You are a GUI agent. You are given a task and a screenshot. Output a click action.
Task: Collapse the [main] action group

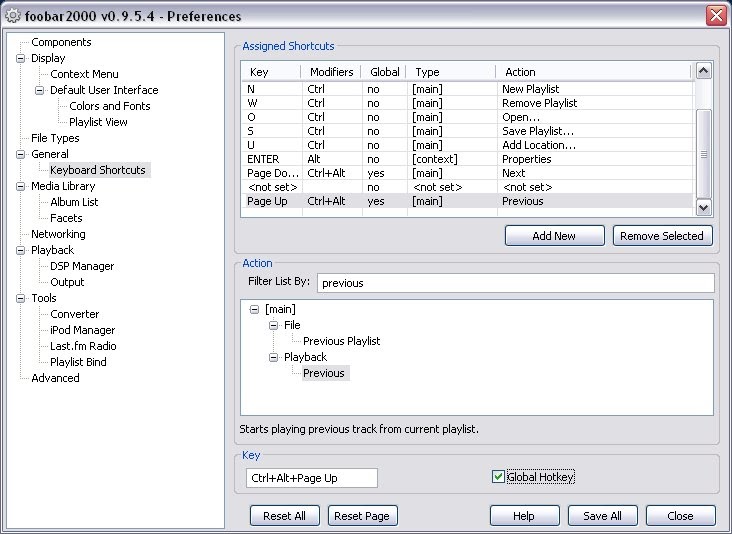254,309
